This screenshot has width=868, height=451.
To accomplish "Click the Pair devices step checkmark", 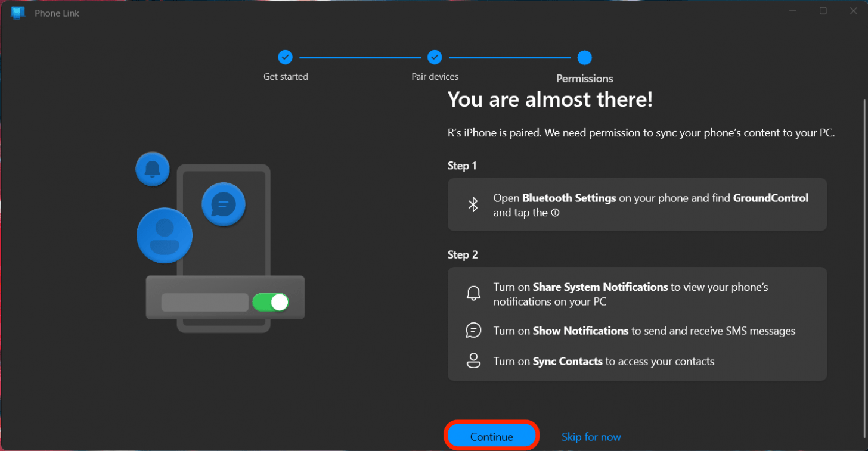I will 435,57.
